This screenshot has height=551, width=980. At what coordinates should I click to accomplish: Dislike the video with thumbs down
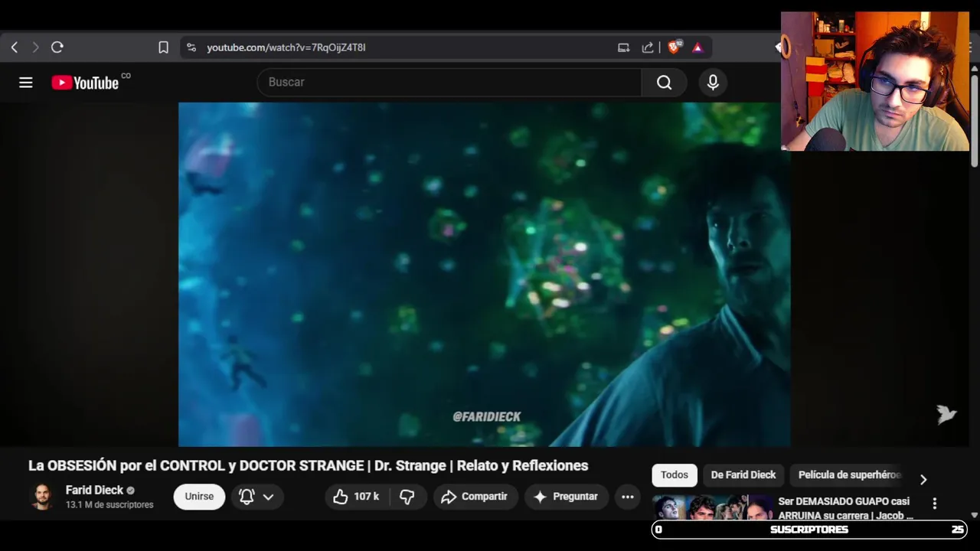pyautogui.click(x=407, y=497)
